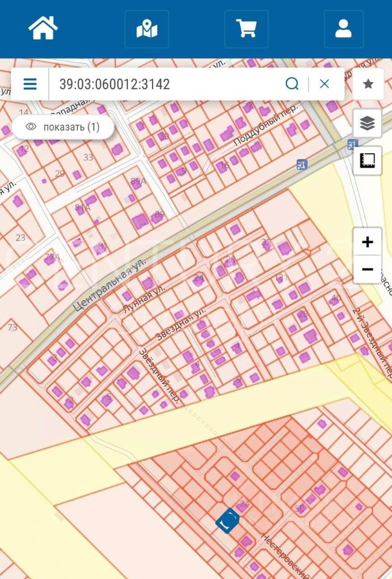Run search with the magnifier icon

click(292, 84)
